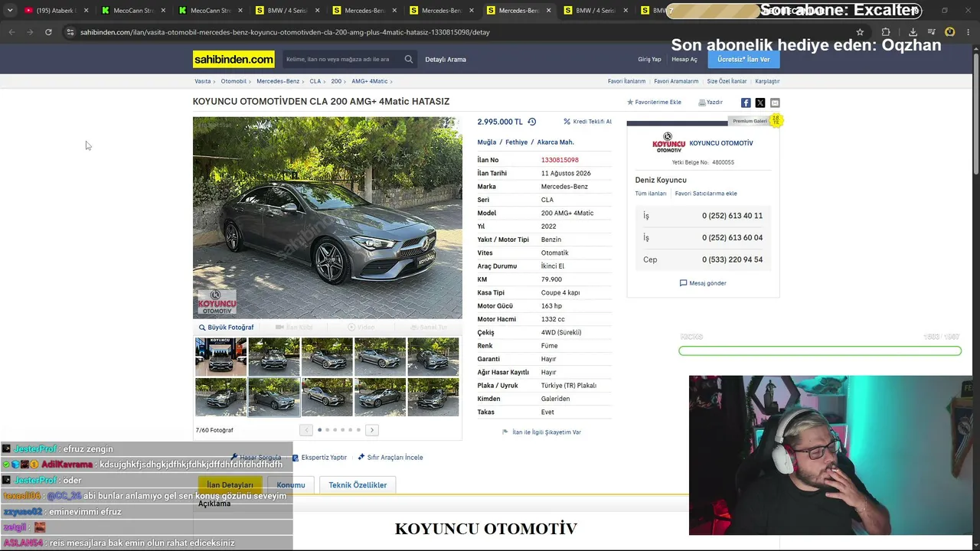The image size is (980, 551).
Task: Reload the page with the browser refresh icon
Action: pos(48,32)
